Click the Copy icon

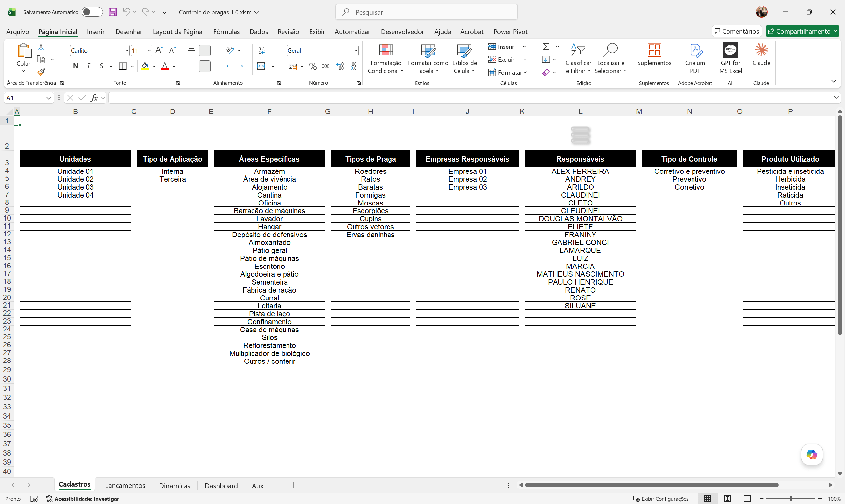pos(41,59)
